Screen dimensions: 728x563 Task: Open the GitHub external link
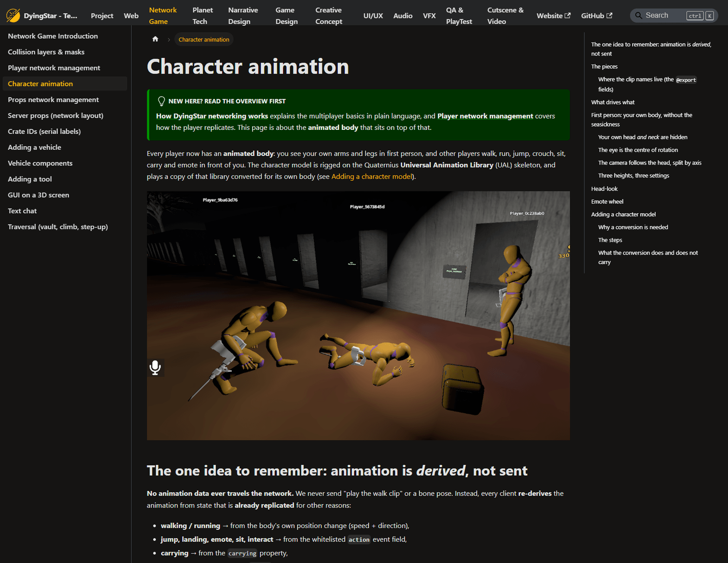click(597, 16)
